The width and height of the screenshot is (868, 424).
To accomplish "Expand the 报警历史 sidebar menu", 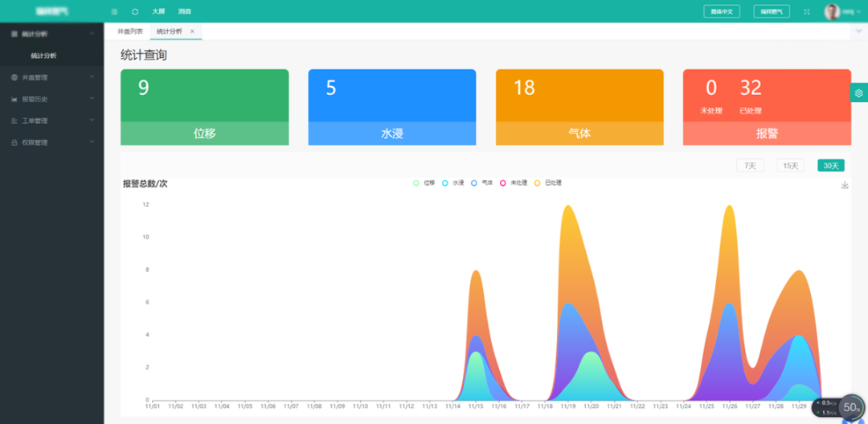I will [x=51, y=99].
